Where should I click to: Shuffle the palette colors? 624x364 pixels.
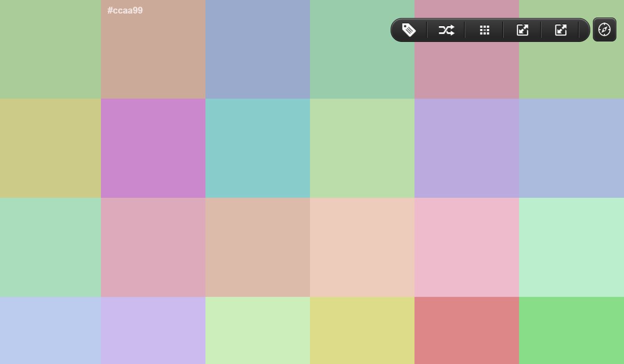pos(446,30)
